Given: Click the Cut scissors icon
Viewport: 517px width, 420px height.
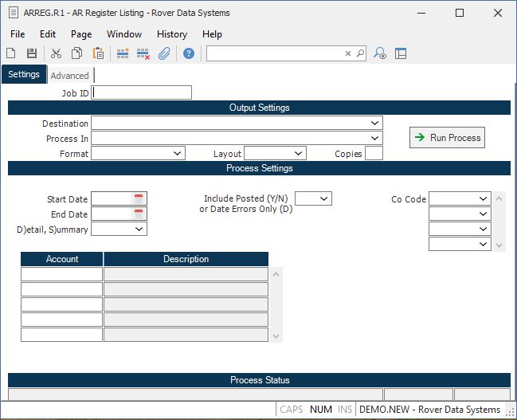Looking at the screenshot, I should click(x=56, y=53).
